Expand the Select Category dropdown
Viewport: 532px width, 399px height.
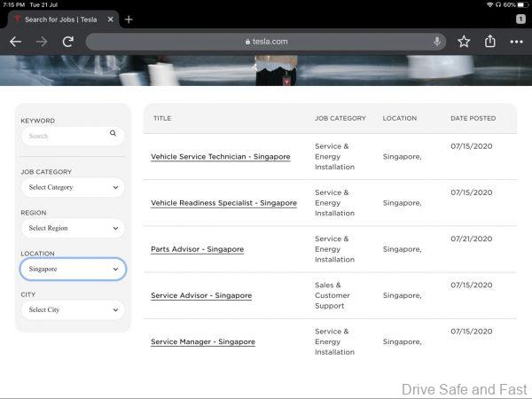(x=73, y=187)
